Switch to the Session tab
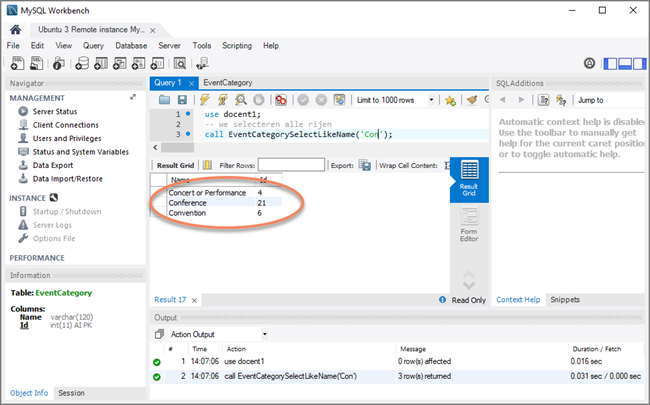Image resolution: width=650 pixels, height=405 pixels. pyautogui.click(x=71, y=393)
